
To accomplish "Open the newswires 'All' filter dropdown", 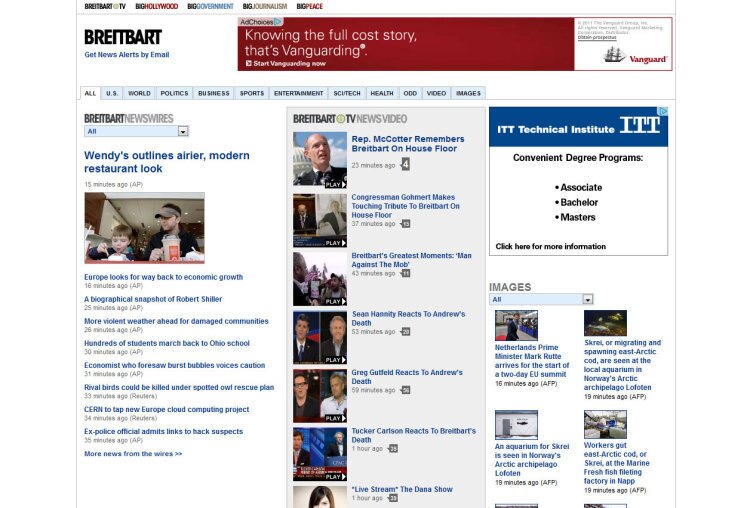I will tap(183, 131).
